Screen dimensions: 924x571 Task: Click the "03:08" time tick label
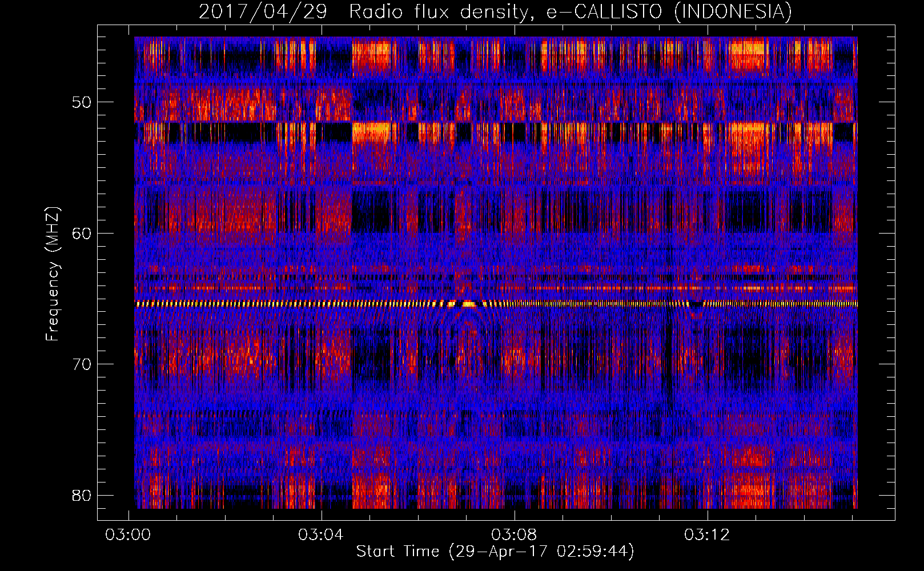click(x=515, y=535)
